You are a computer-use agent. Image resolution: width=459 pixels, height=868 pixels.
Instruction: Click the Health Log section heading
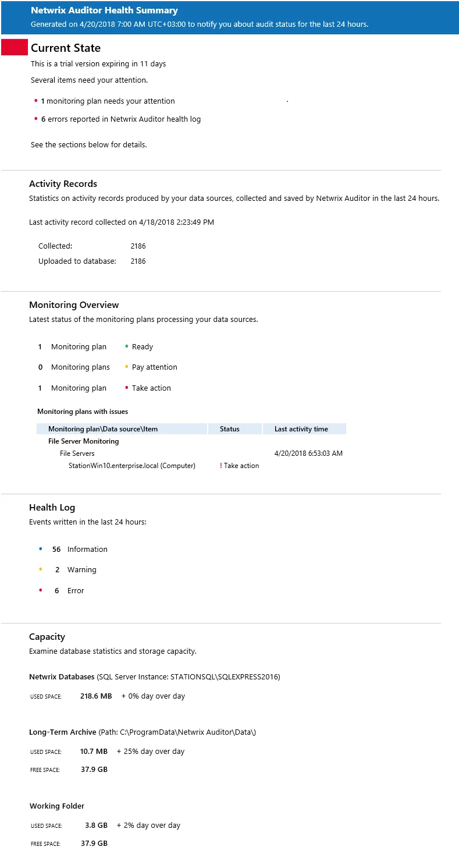(x=52, y=508)
